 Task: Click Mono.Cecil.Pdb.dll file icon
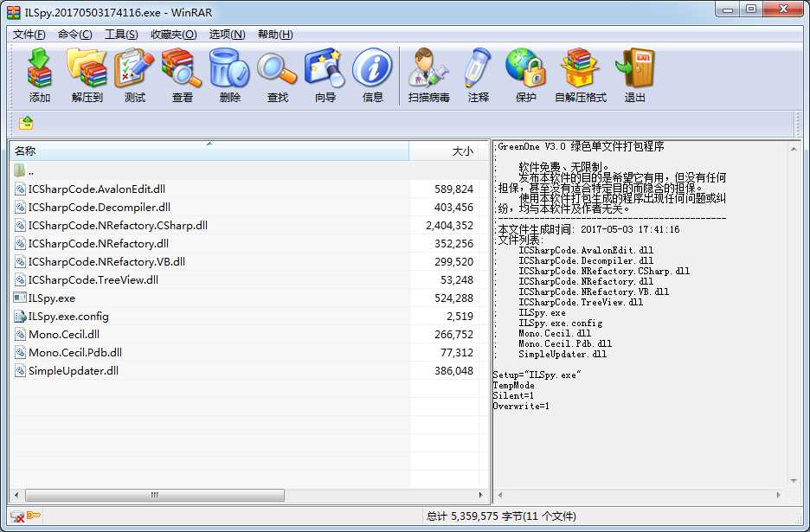[x=20, y=352]
